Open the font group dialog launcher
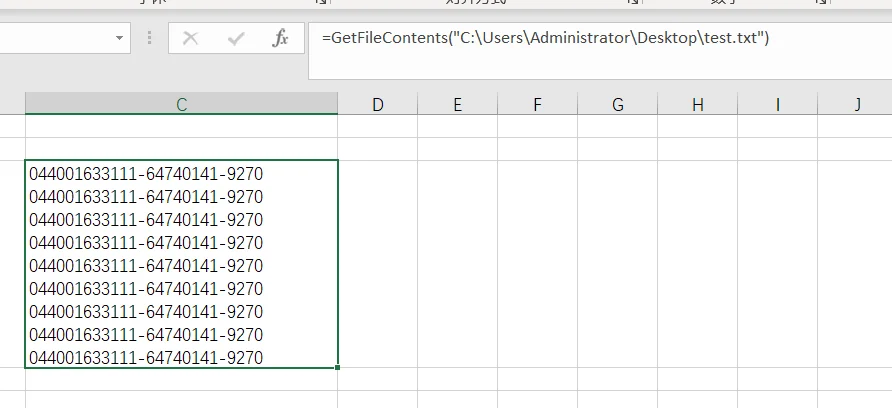This screenshot has width=892, height=408. pos(321,2)
